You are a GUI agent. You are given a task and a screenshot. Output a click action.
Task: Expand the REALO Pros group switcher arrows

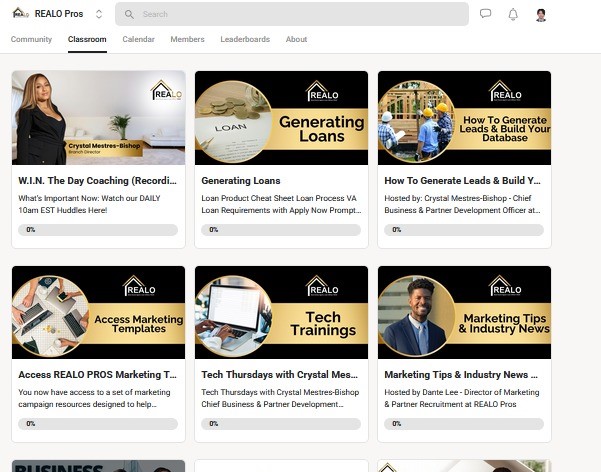99,14
